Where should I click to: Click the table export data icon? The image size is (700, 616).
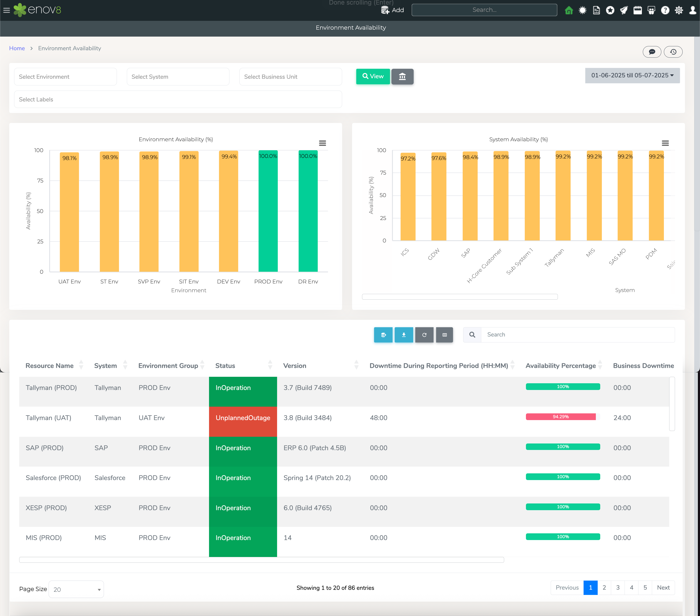tap(383, 335)
